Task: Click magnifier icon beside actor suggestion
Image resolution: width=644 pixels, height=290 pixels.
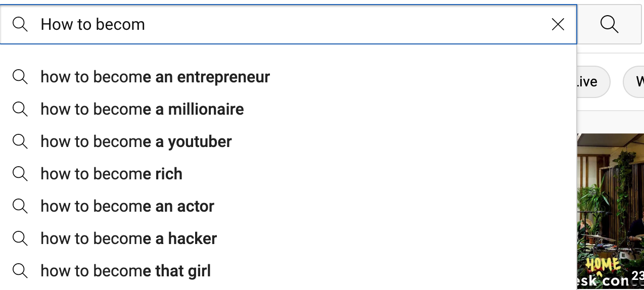Action: (x=20, y=206)
